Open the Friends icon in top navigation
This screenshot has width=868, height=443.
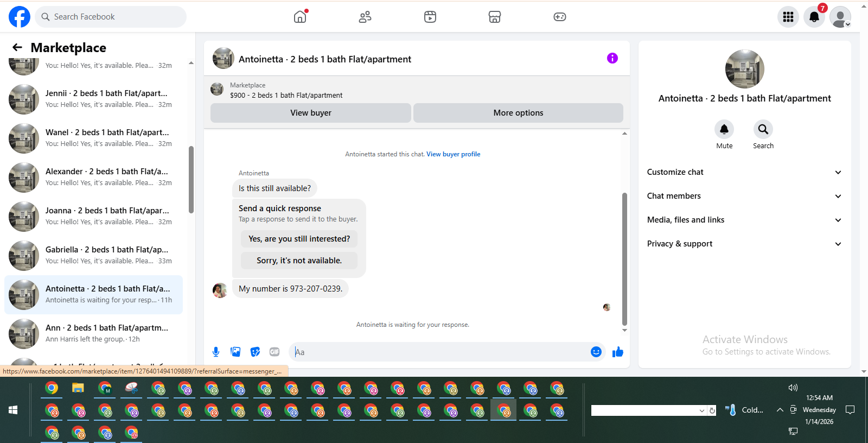point(365,17)
